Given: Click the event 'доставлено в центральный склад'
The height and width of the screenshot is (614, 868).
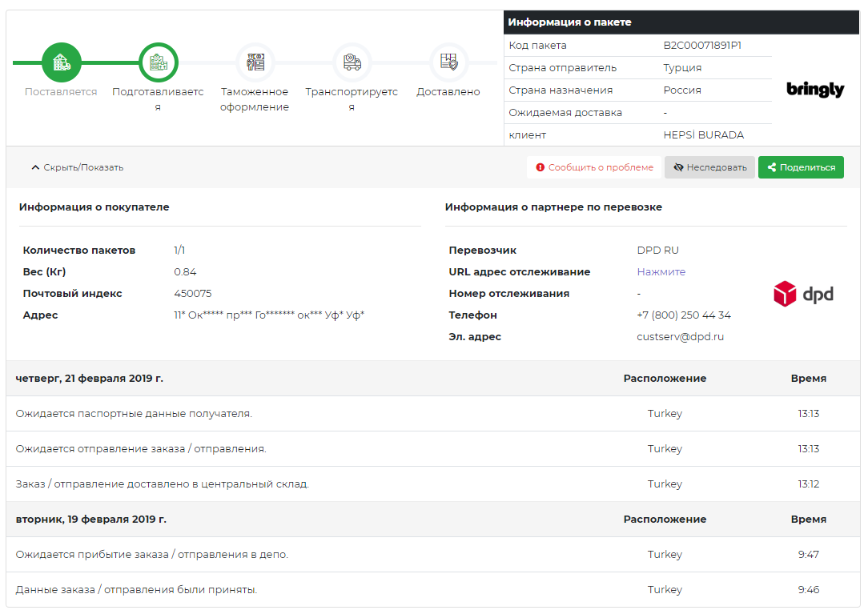Looking at the screenshot, I should click(218, 484).
